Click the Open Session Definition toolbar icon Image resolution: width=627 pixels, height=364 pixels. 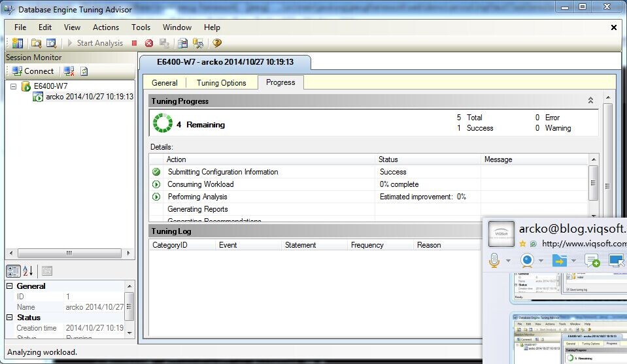coord(52,42)
